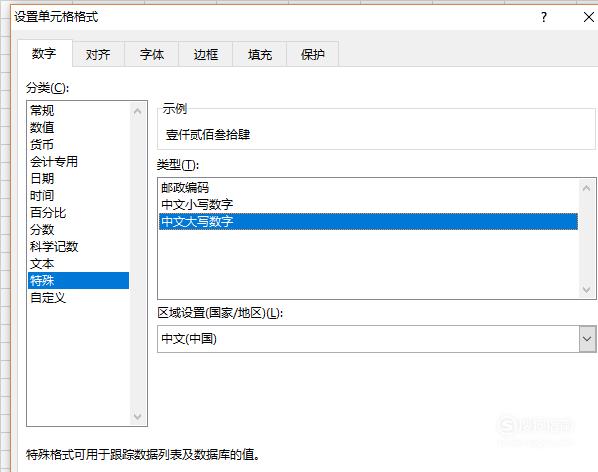
Task: Select 分数 category
Action: (x=79, y=230)
